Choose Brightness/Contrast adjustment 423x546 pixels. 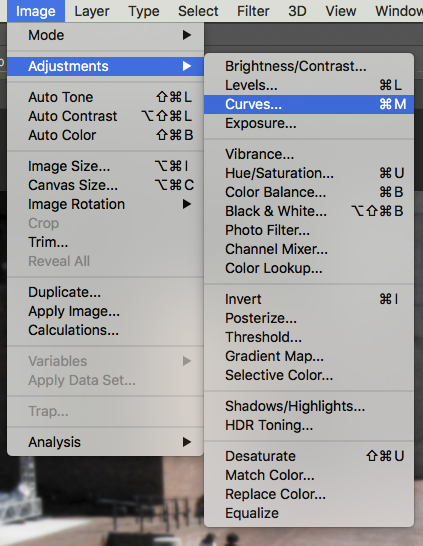[309, 66]
